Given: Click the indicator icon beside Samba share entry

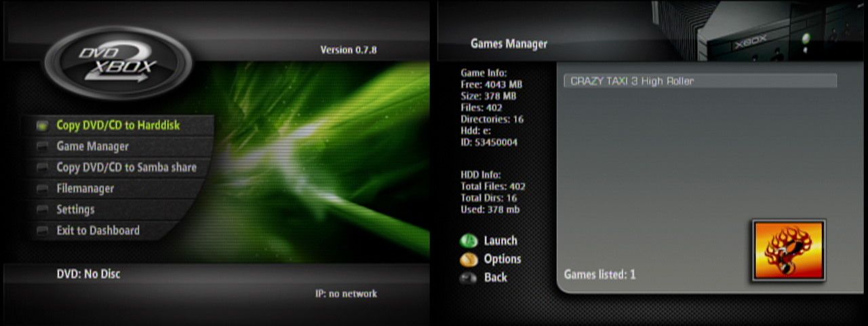Looking at the screenshot, I should pos(43,168).
